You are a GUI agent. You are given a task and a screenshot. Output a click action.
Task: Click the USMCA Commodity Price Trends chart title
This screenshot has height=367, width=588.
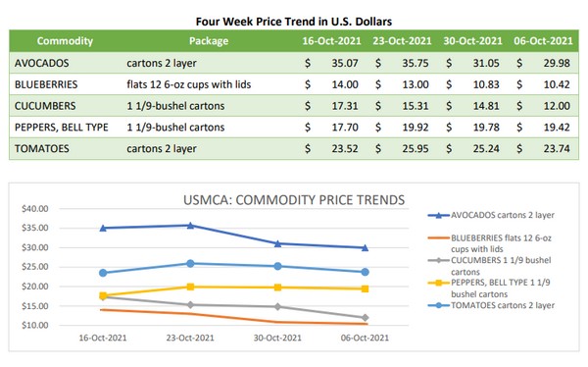(x=294, y=200)
